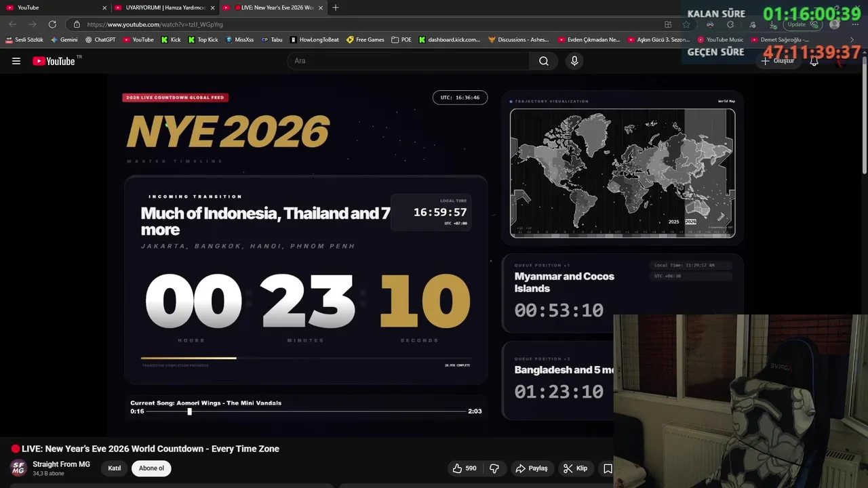Open the YouTube bookmark in bookmarks bar

click(138, 40)
